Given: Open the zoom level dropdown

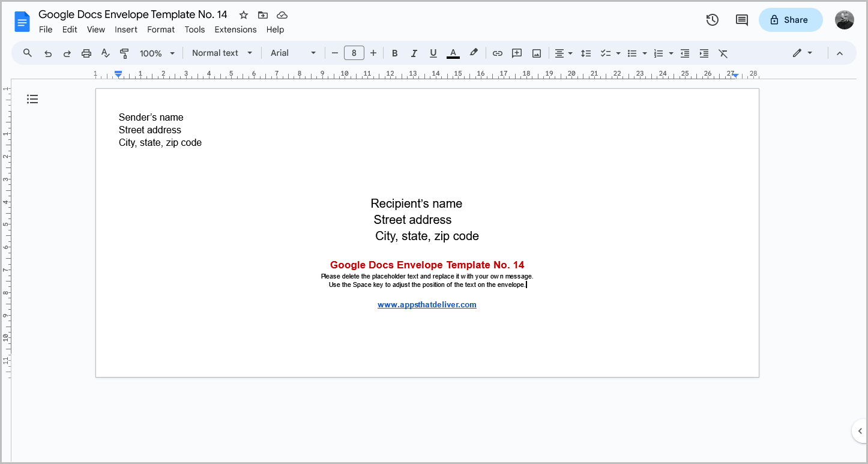Looking at the screenshot, I should tap(157, 53).
